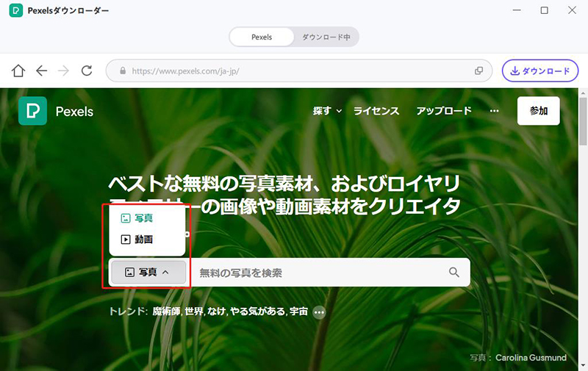Screen dimensions: 588x371
Task: Click the trending term 魔術師
Action: click(166, 311)
